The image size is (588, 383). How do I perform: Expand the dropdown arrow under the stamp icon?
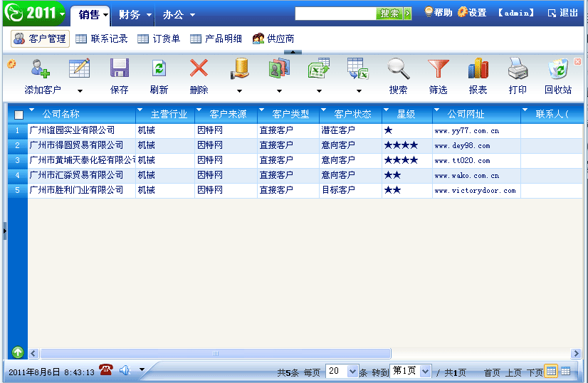pos(239,91)
